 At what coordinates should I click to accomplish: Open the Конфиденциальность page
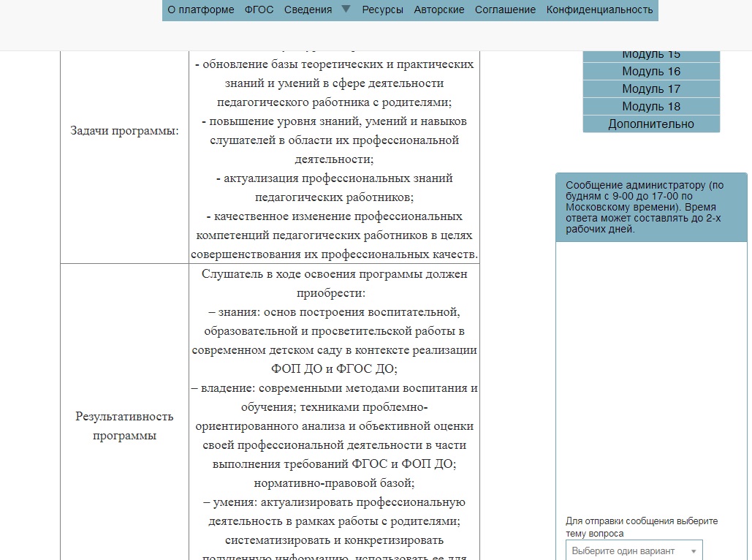pyautogui.click(x=599, y=10)
